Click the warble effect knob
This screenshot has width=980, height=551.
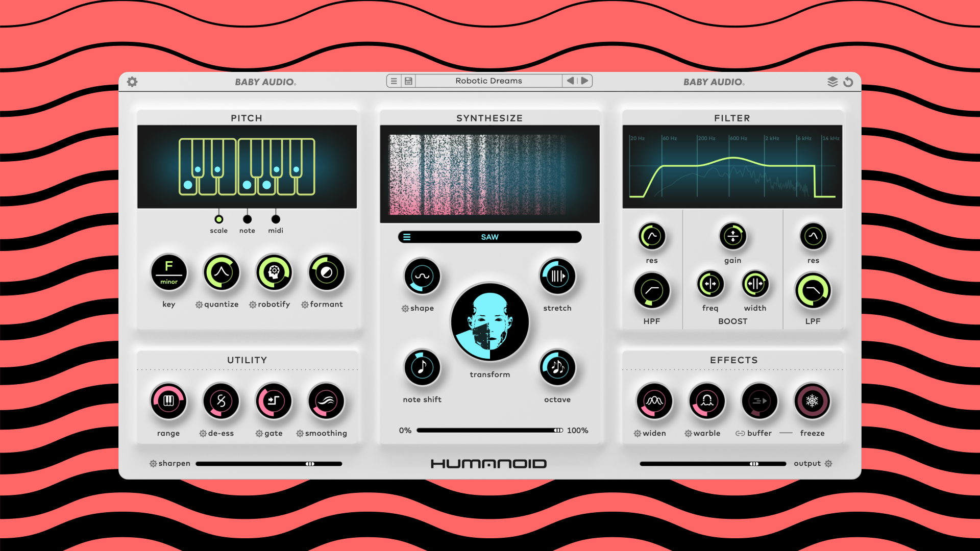pyautogui.click(x=707, y=401)
